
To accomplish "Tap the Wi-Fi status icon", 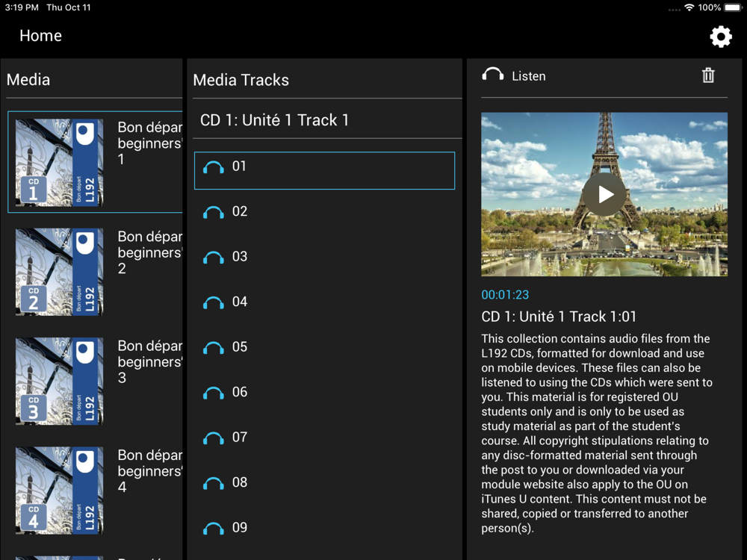I will point(689,7).
